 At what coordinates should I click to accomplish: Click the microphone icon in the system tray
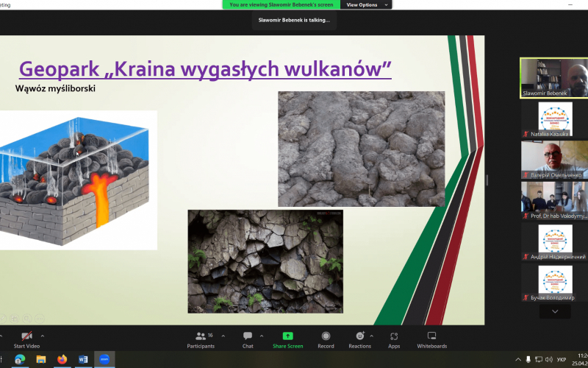click(528, 359)
